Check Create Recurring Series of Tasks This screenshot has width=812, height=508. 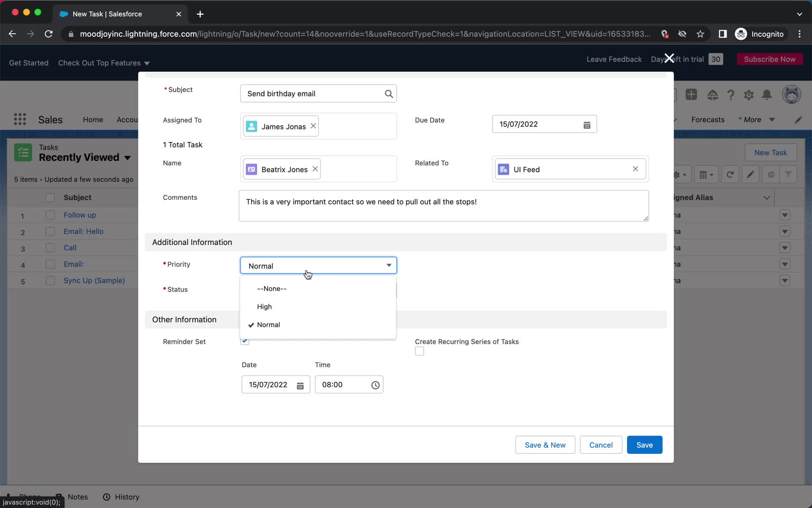(420, 351)
